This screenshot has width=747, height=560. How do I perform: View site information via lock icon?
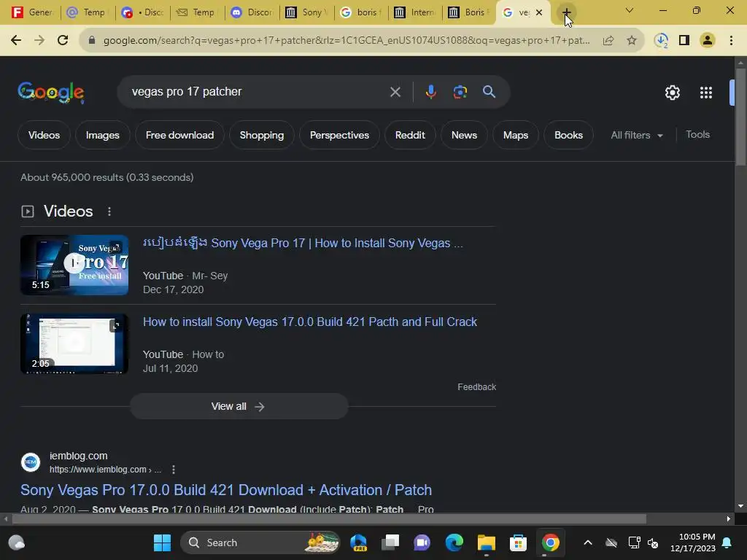[92, 41]
